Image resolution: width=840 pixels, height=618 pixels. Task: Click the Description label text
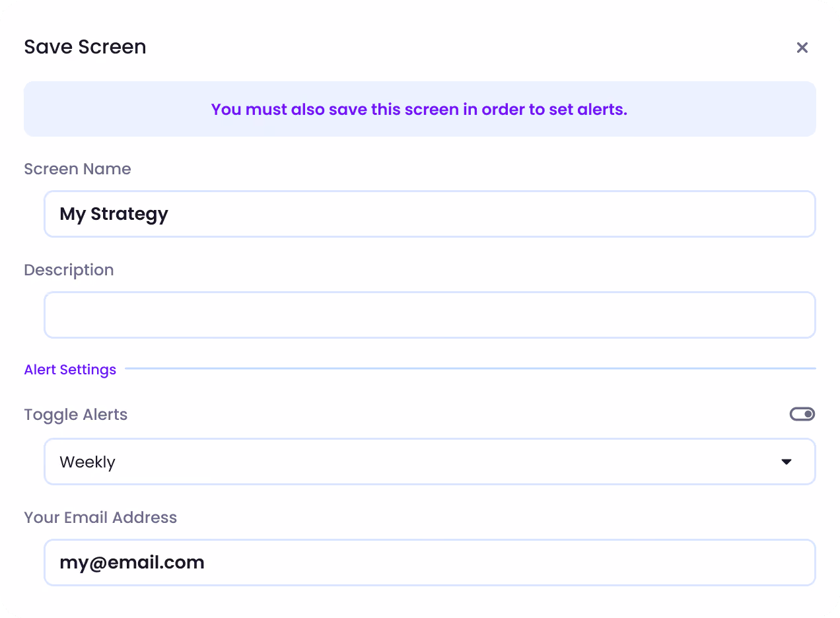69,270
